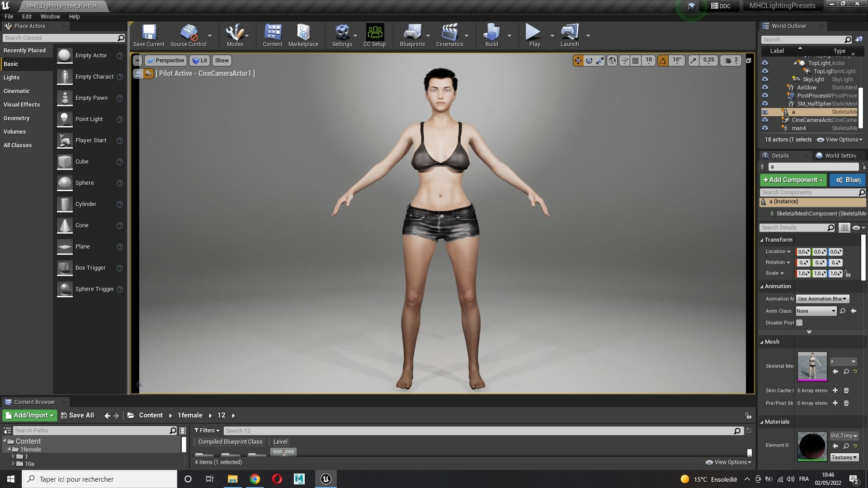Select the Lights category in Place Actors
868x488 pixels.
26,78
